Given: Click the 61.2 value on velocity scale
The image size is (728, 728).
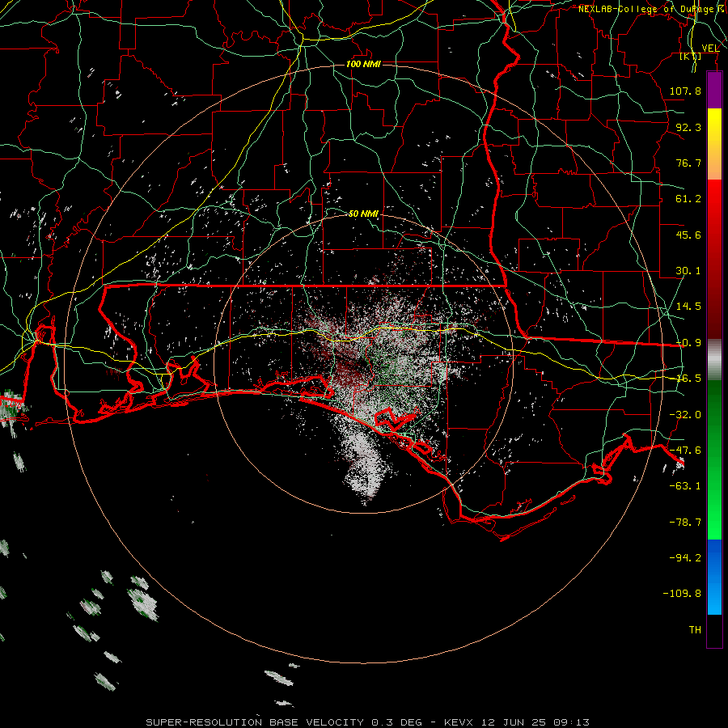Looking at the screenshot, I should (x=688, y=199).
